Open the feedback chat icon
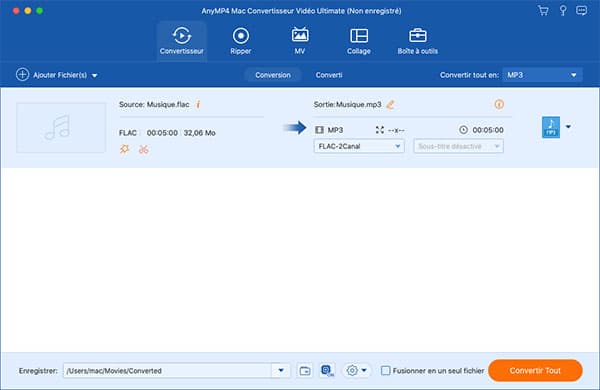Viewport: 600px width, 390px height. coord(582,10)
